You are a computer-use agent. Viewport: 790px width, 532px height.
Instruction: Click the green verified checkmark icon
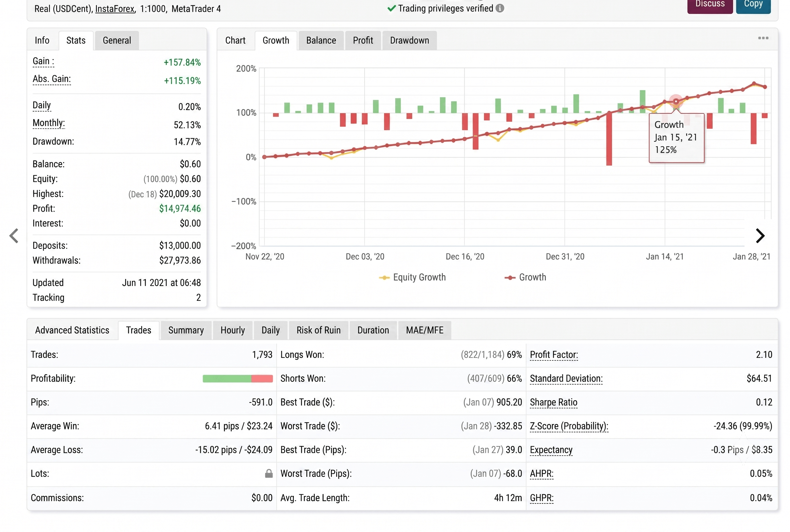(x=391, y=8)
